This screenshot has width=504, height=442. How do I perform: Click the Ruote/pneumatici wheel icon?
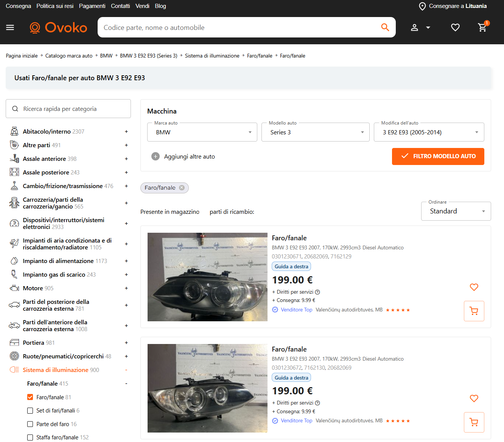14,356
